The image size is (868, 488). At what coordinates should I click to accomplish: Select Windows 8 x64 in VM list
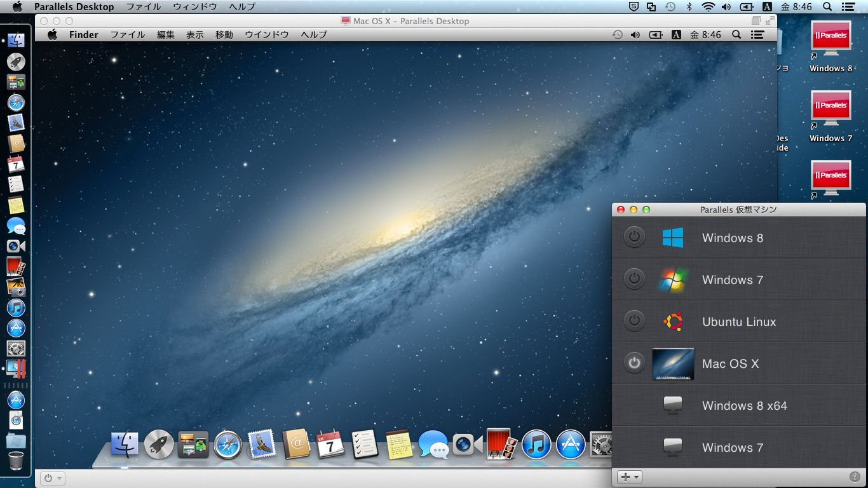(739, 405)
